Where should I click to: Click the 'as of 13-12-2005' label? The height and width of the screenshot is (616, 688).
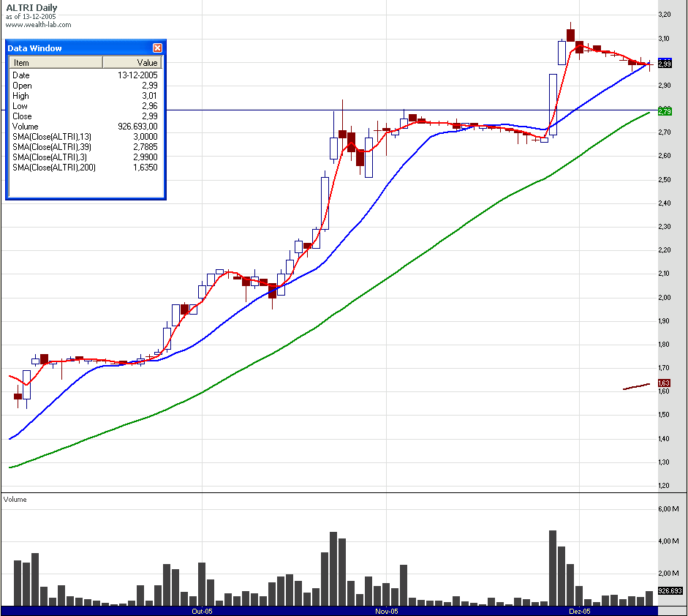(x=31, y=17)
